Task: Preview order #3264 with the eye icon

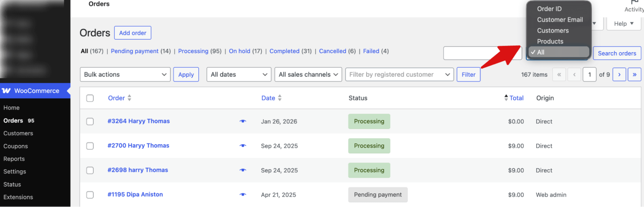Action: [243, 121]
